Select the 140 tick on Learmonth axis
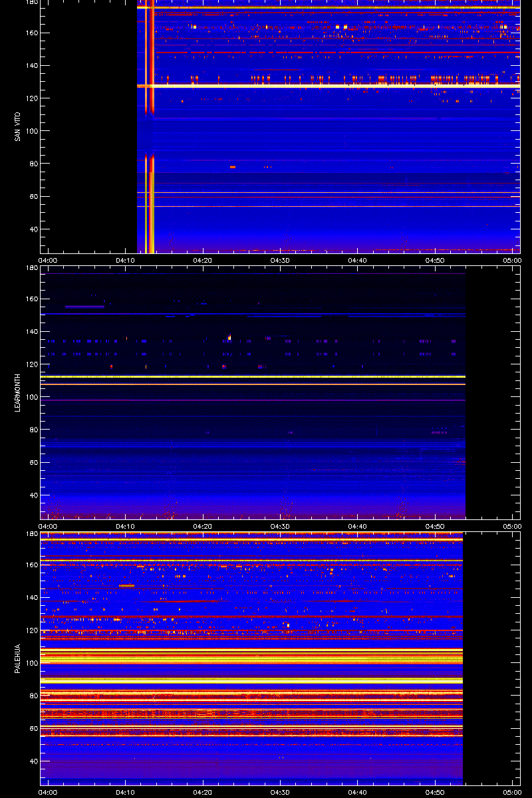 pyautogui.click(x=31, y=331)
